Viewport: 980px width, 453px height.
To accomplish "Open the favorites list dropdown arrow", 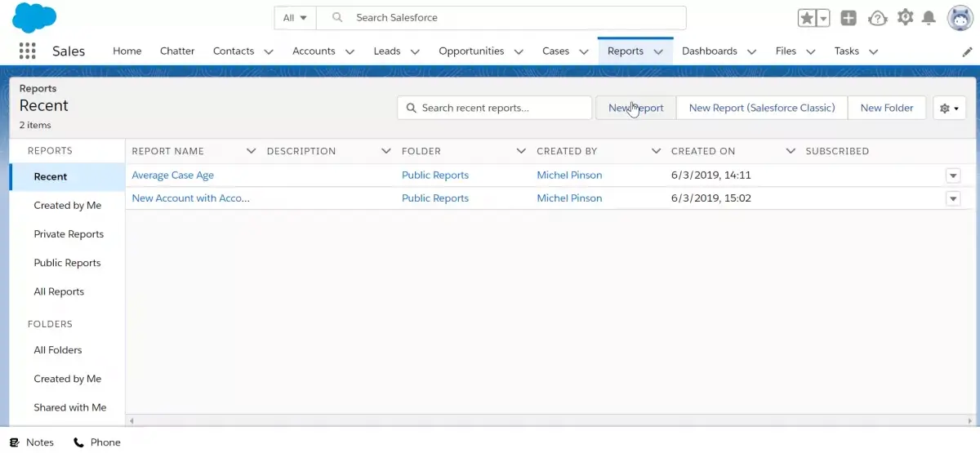I will click(823, 18).
